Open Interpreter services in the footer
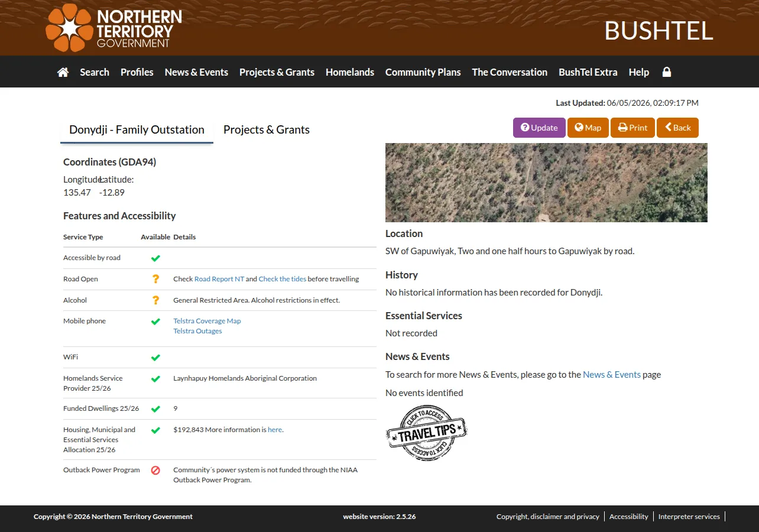 [689, 517]
